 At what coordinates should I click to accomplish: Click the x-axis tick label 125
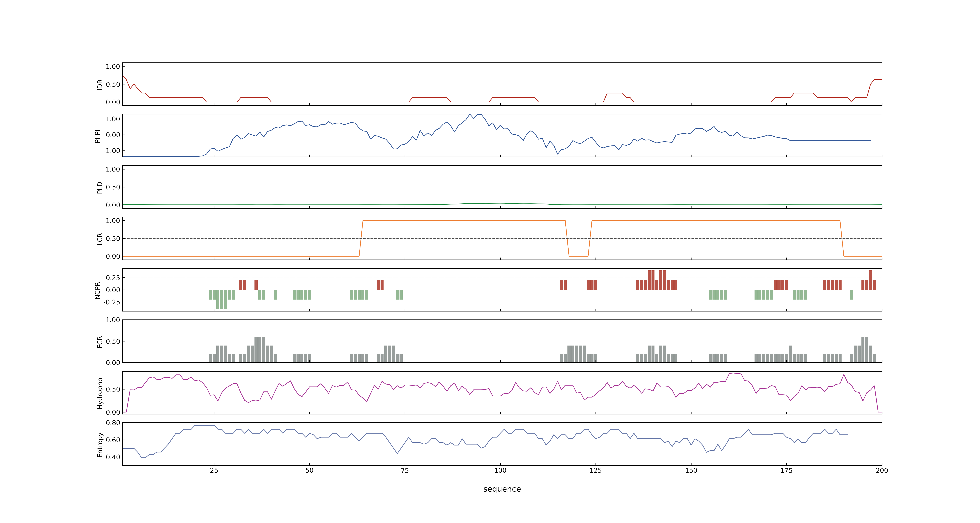[x=596, y=470]
